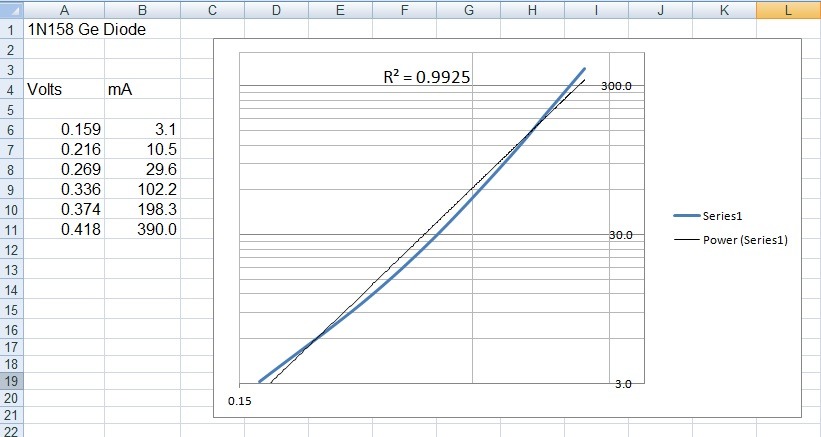
Task: Click cell with value 10.5
Action: (x=142, y=149)
